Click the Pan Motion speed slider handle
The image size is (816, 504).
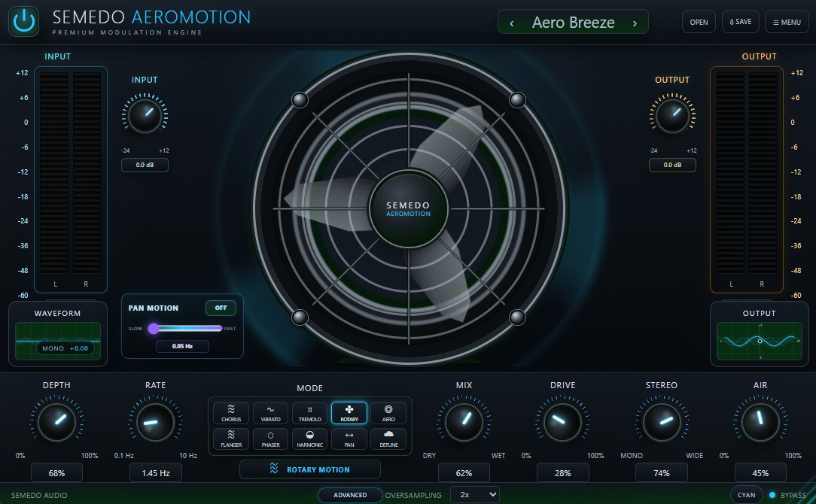point(154,328)
